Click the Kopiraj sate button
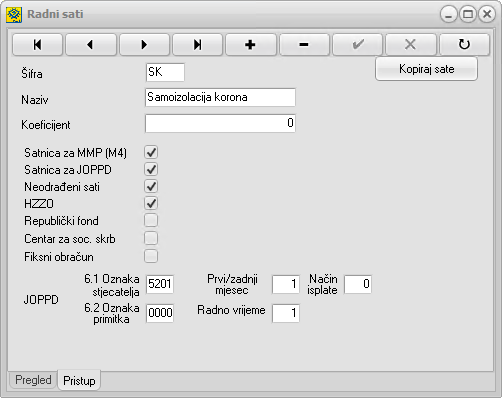 (426, 69)
